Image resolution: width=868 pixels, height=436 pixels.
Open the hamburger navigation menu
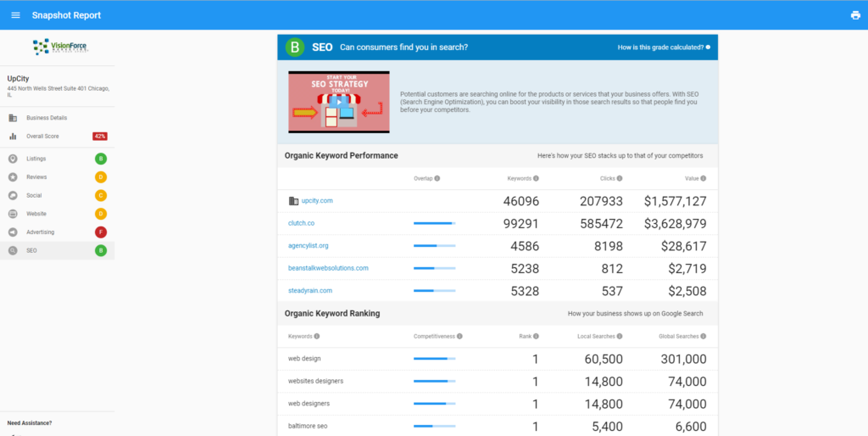[15, 15]
